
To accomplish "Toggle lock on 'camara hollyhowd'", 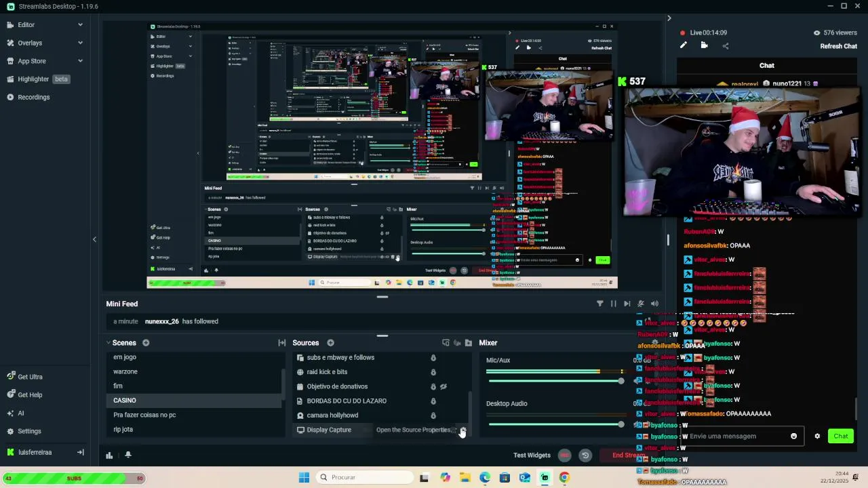I will click(x=433, y=415).
